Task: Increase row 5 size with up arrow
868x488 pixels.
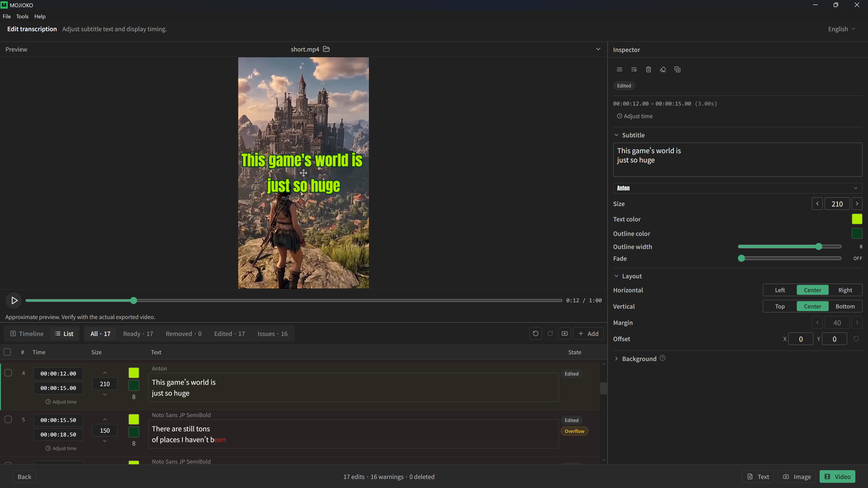Action: pyautogui.click(x=105, y=419)
